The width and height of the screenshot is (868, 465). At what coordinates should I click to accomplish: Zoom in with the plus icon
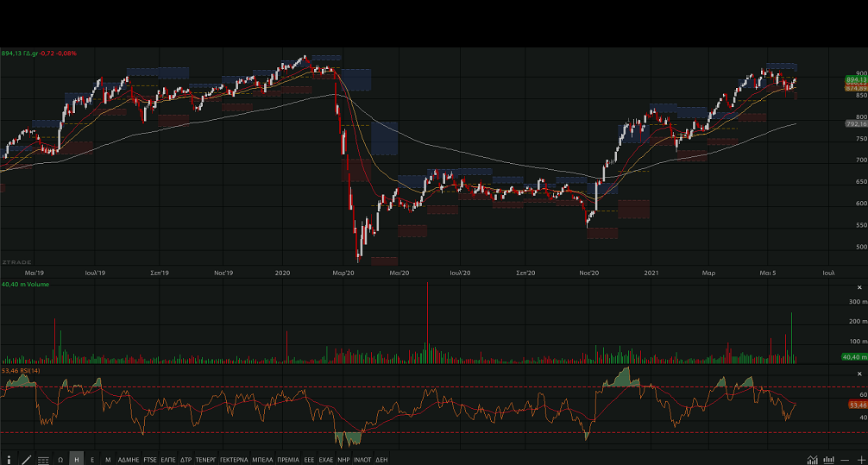tap(860, 460)
